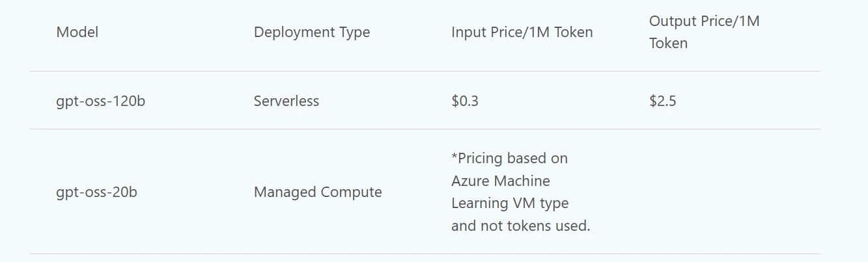Click the "Deployment Type" column header

(x=312, y=32)
